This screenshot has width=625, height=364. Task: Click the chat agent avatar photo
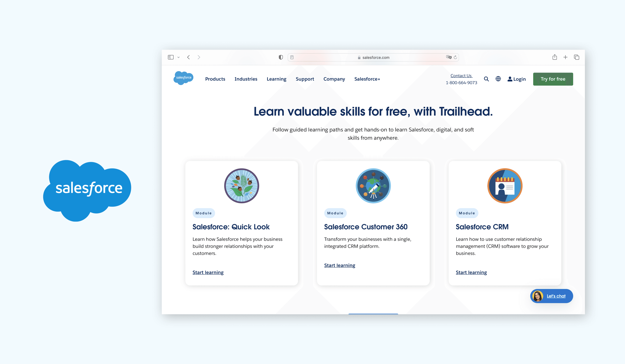click(x=538, y=296)
